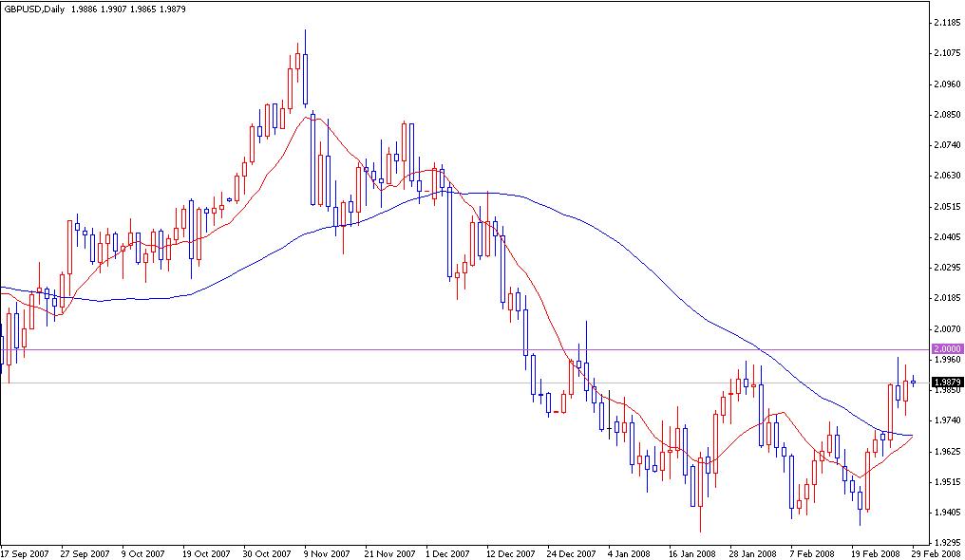This screenshot has height=560, width=965.
Task: Click the 2.0630 price axis value
Action: [x=947, y=176]
